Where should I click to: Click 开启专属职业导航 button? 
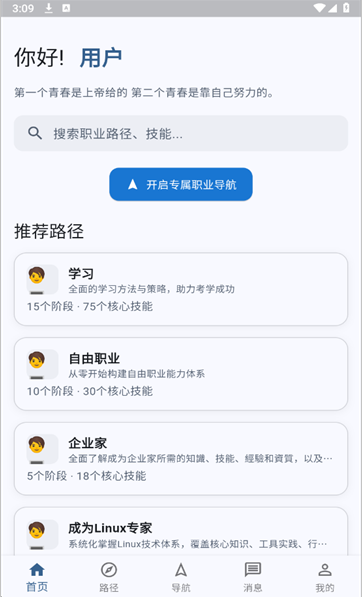(x=181, y=184)
